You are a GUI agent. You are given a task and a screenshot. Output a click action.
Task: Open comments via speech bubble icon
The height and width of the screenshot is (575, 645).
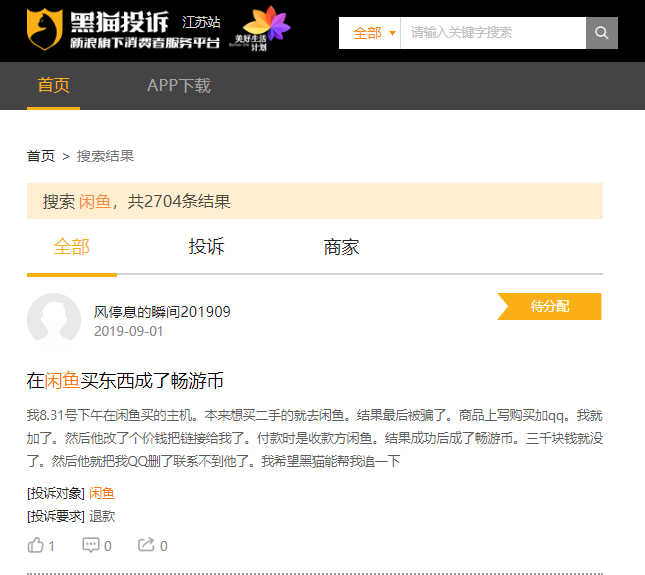(x=90, y=545)
